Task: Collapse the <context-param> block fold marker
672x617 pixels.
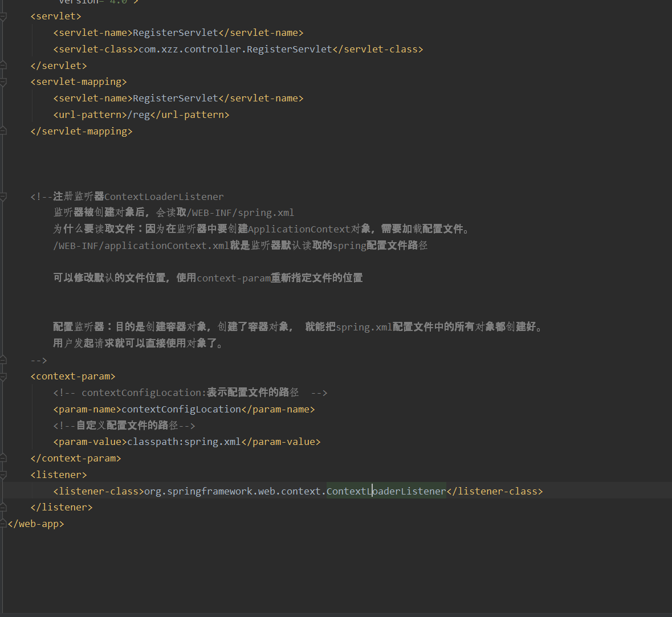Action: (3, 377)
